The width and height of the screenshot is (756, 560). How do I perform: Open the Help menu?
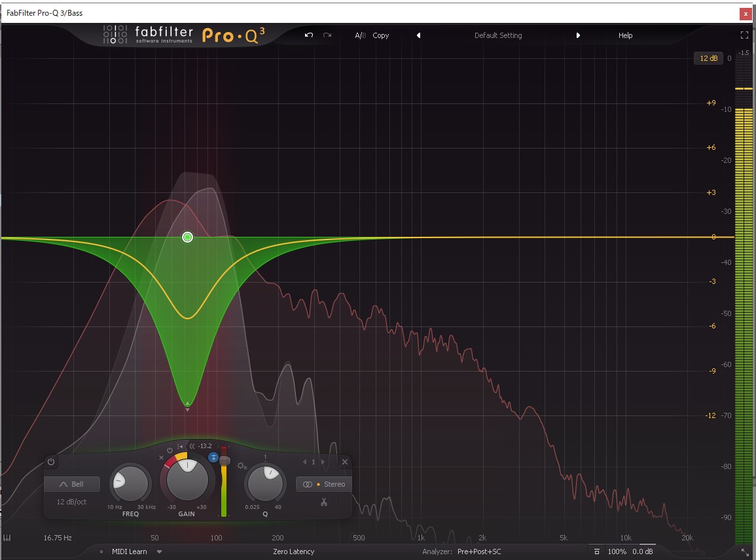[625, 35]
